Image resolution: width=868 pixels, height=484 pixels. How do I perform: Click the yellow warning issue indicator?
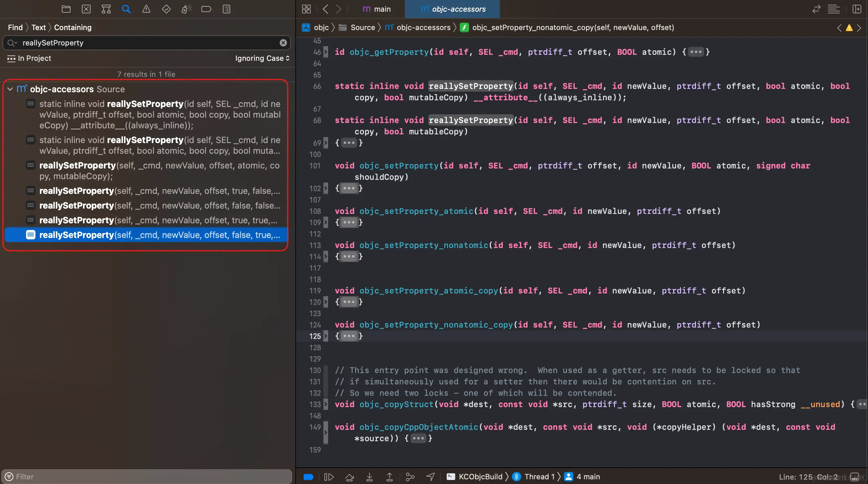849,28
